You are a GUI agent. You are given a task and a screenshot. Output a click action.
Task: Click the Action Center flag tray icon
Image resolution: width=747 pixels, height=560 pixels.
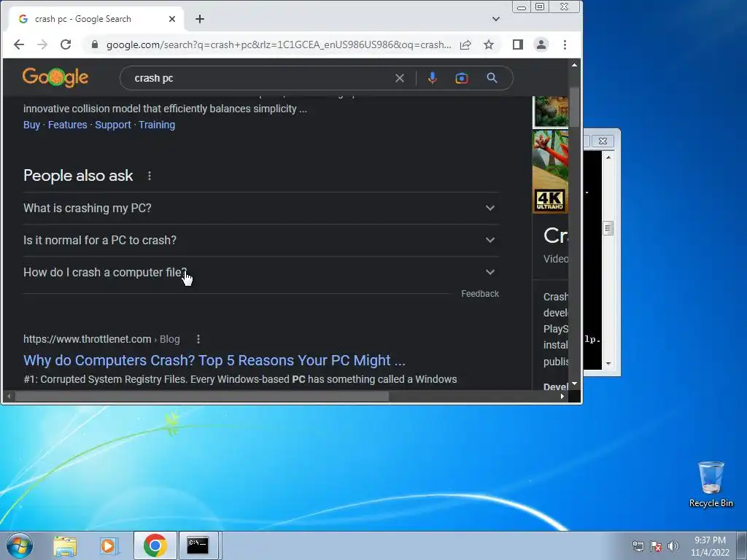coord(656,546)
